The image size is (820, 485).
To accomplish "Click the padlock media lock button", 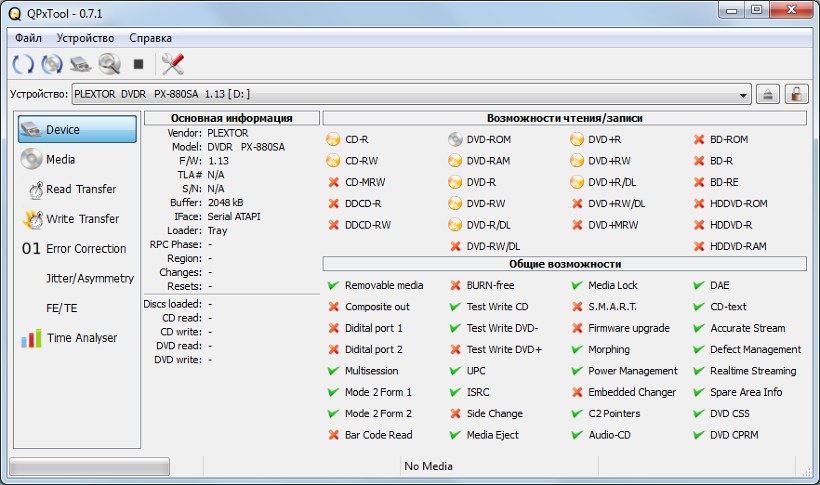I will [x=796, y=94].
